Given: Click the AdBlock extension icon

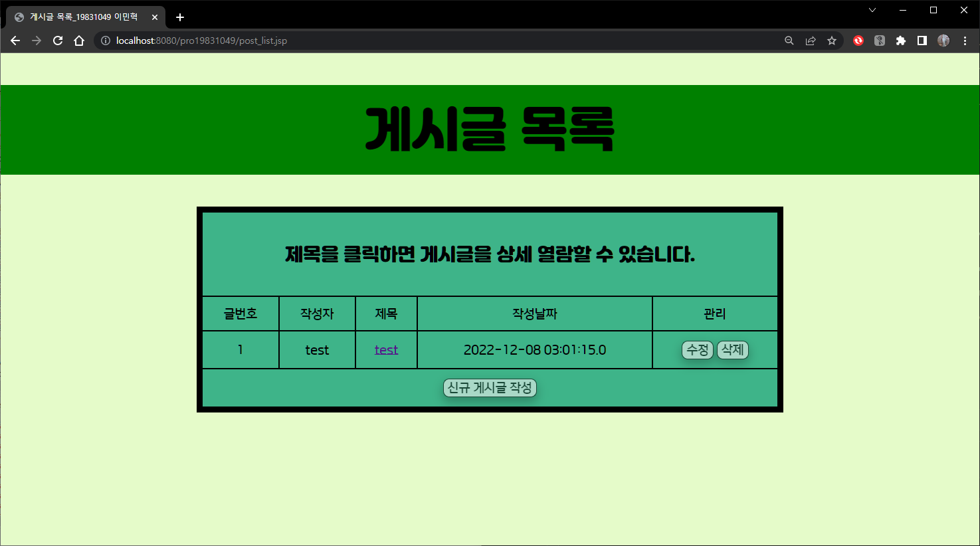Looking at the screenshot, I should (858, 41).
